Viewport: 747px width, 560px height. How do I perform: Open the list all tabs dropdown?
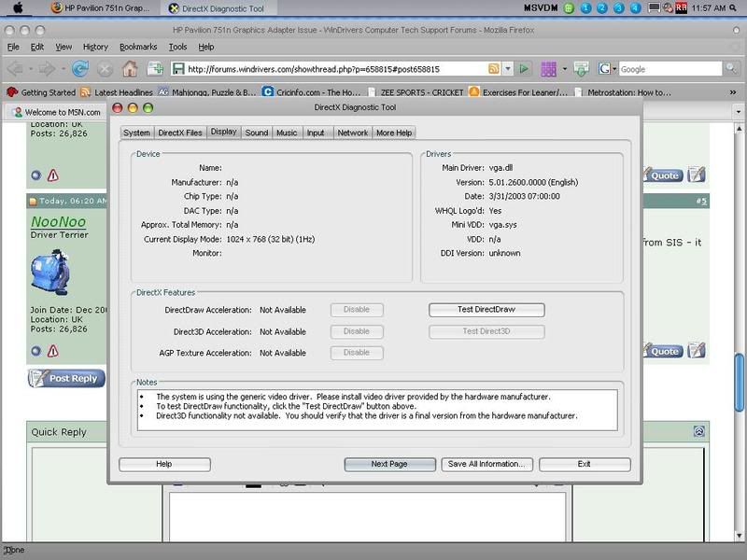coord(739,112)
